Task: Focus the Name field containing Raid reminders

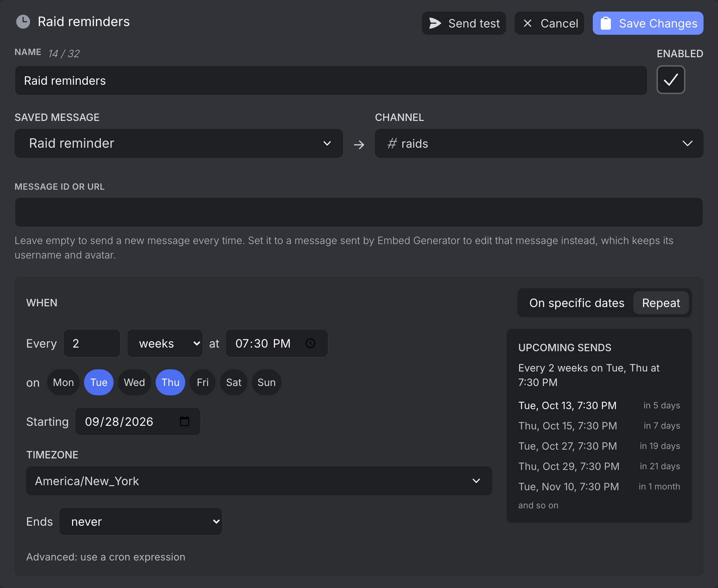Action: (331, 80)
